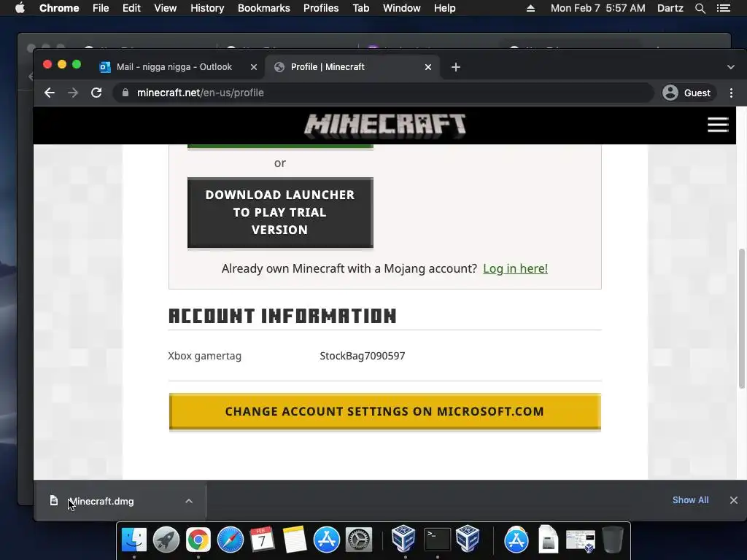Open the Window menu
Viewport: 747px width, 560px height.
(x=402, y=8)
